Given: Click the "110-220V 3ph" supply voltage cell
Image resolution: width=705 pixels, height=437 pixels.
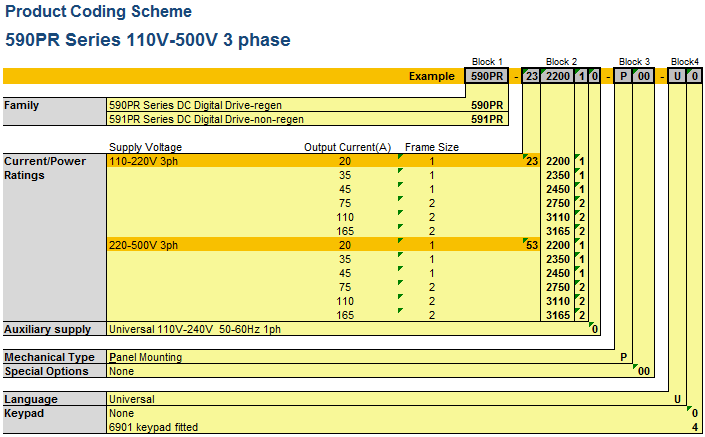Looking at the screenshot, I should [x=143, y=161].
